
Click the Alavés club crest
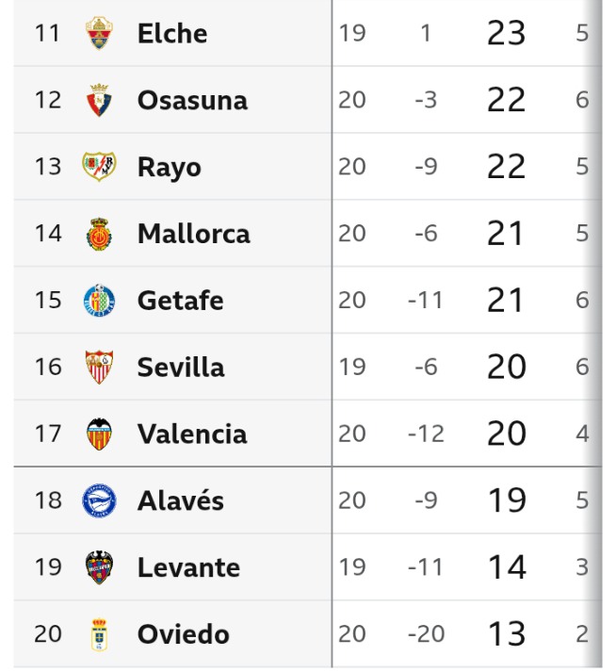98,500
